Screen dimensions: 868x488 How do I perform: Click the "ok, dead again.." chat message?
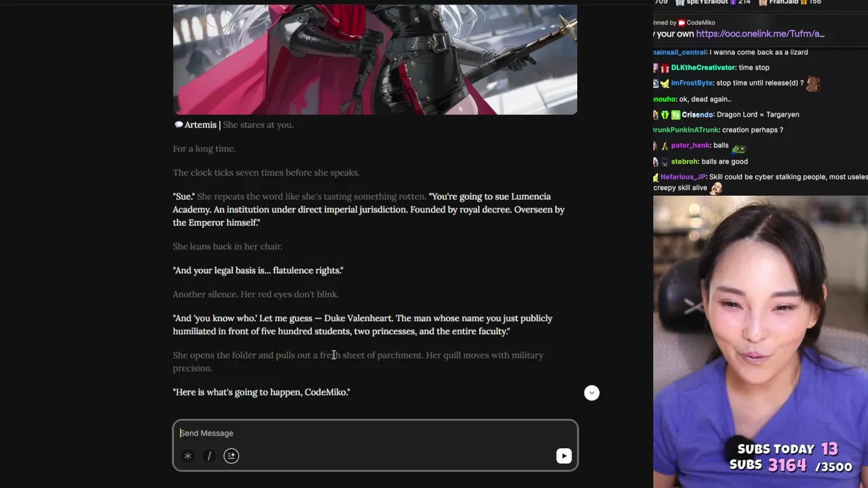[x=705, y=99]
